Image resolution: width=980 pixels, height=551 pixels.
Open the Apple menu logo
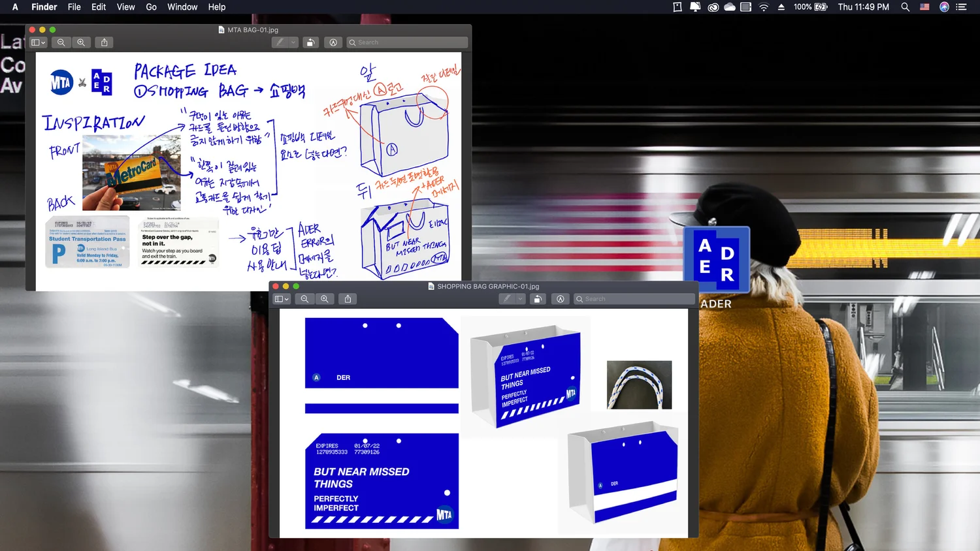(x=15, y=7)
